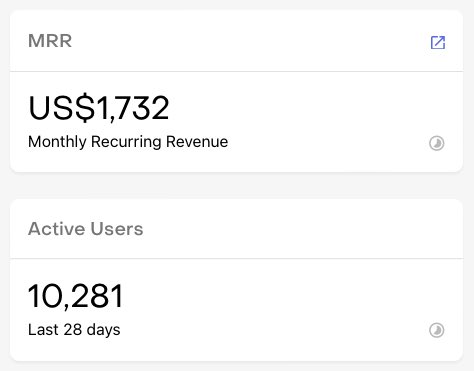This screenshot has height=371, width=474.
Task: Select the MRR card title
Action: click(50, 41)
